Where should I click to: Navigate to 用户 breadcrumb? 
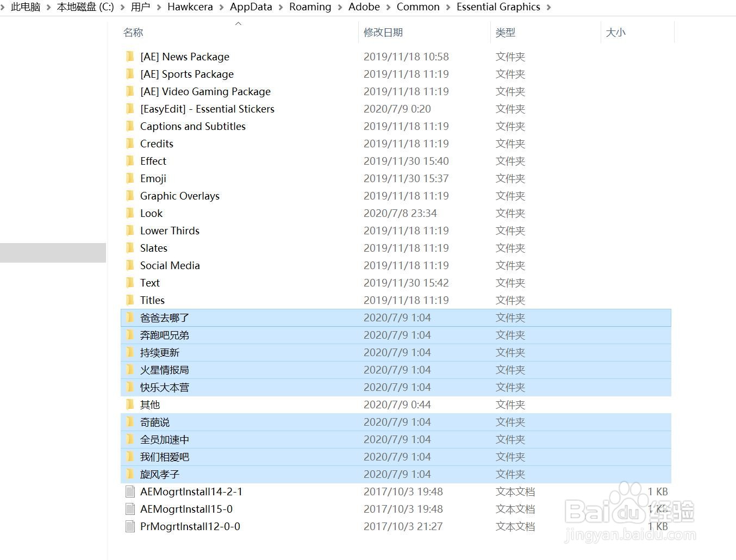click(140, 7)
